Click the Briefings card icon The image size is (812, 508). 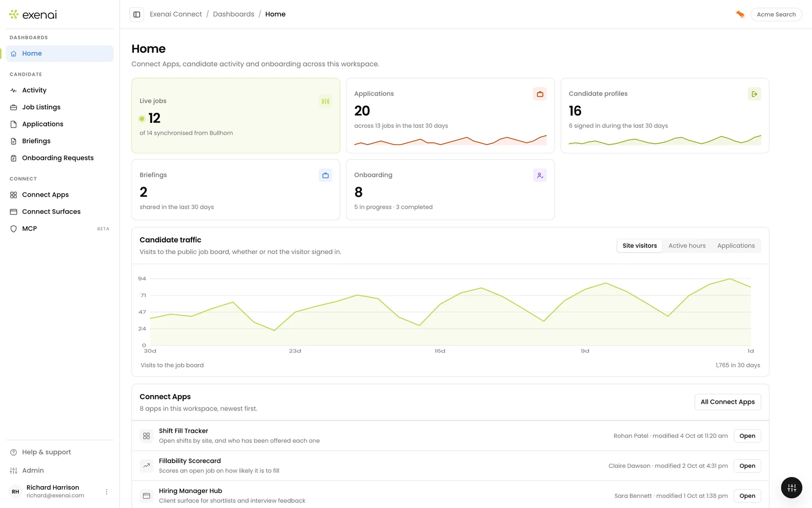coord(325,175)
